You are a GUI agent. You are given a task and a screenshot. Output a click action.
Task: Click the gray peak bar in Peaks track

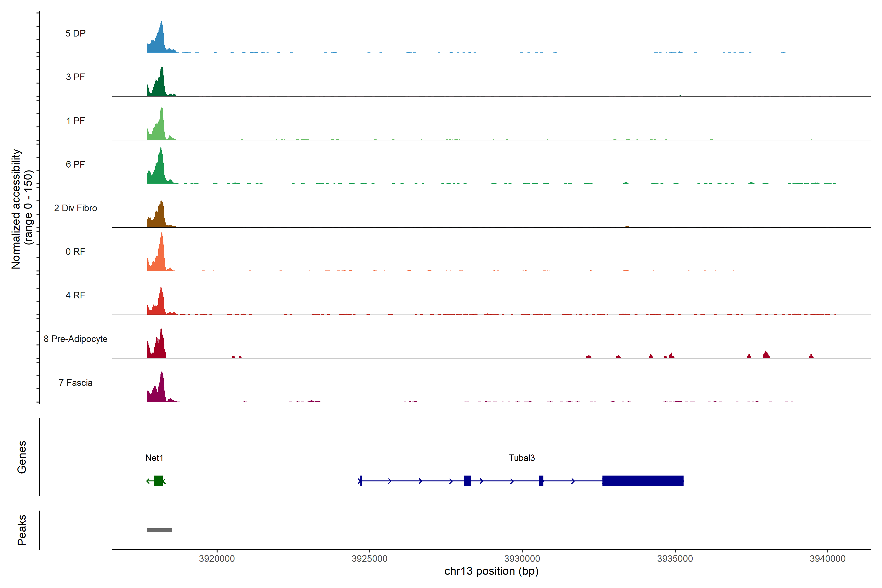(x=159, y=530)
